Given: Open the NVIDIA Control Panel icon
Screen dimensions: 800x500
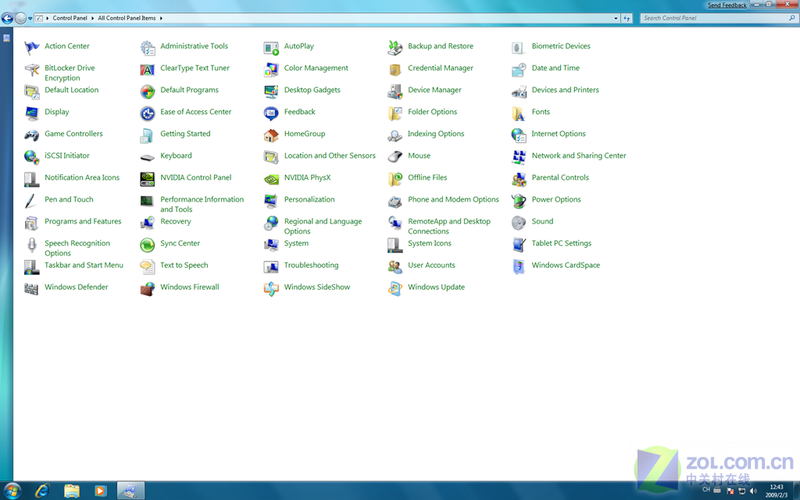Looking at the screenshot, I should point(147,180).
